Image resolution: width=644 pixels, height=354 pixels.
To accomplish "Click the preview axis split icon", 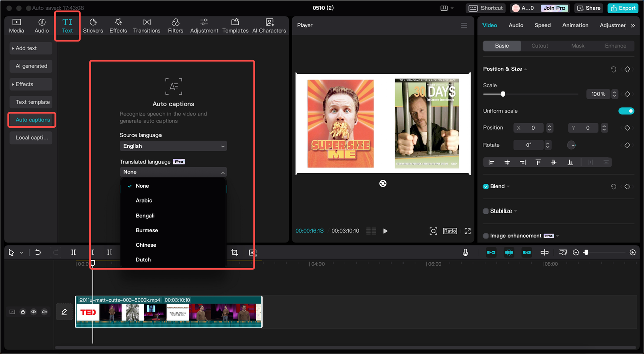I will 544,252.
